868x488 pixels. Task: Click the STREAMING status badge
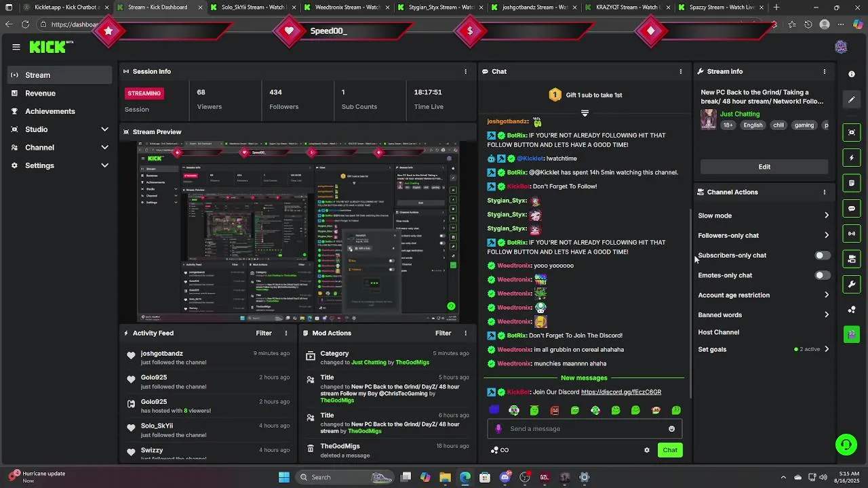pos(144,94)
